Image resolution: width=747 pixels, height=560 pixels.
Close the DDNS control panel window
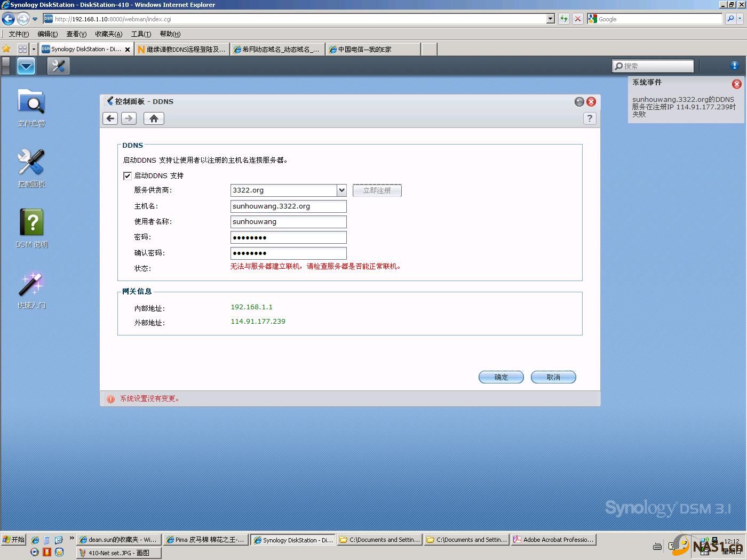tap(591, 101)
